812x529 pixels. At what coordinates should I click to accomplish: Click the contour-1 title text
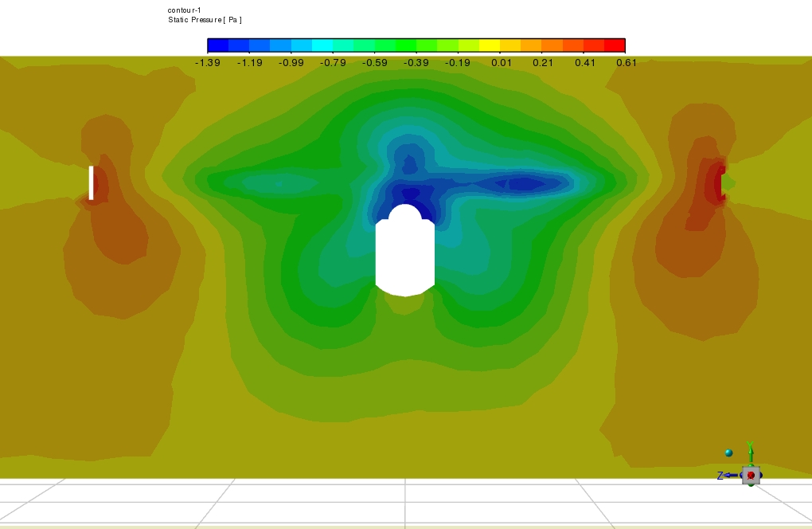coord(185,10)
